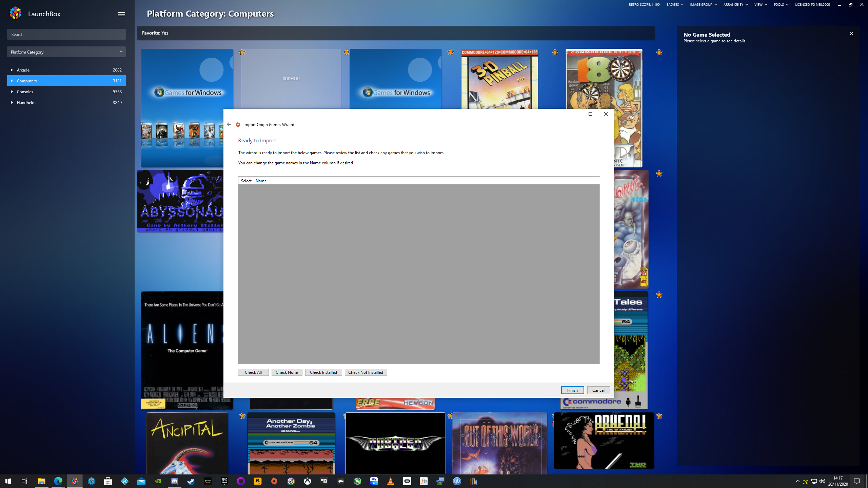
Task: Toggle favorite star beside 3-D Pinball cover
Action: pyautogui.click(x=555, y=52)
